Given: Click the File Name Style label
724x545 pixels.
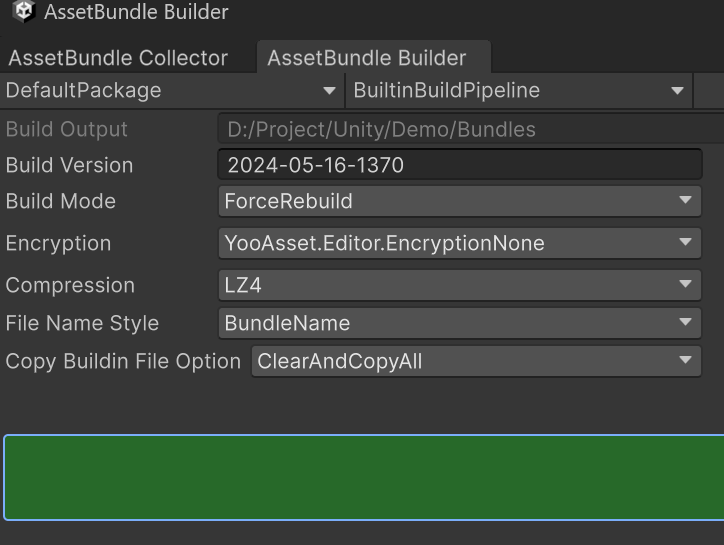Looking at the screenshot, I should [x=82, y=323].
